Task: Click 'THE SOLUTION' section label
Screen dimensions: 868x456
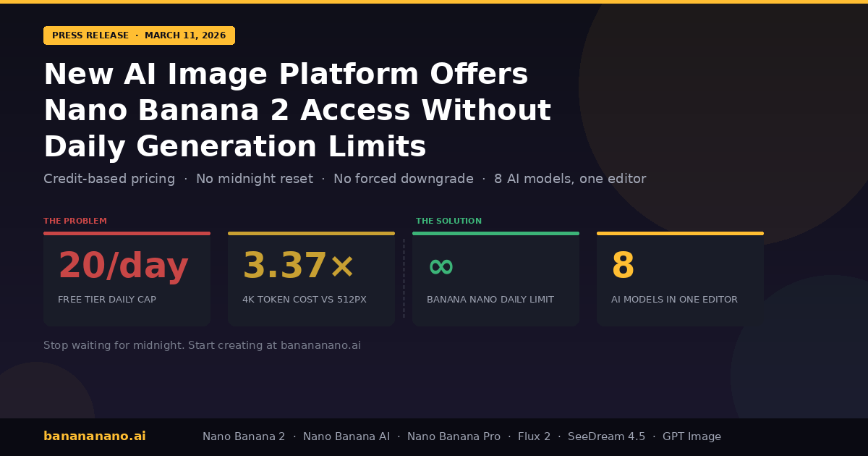Action: (x=448, y=221)
